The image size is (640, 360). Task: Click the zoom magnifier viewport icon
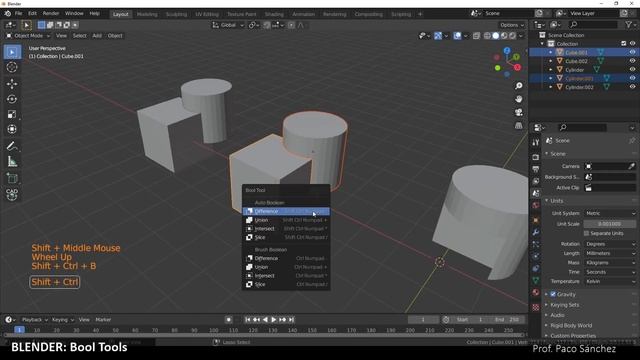[x=518, y=86]
